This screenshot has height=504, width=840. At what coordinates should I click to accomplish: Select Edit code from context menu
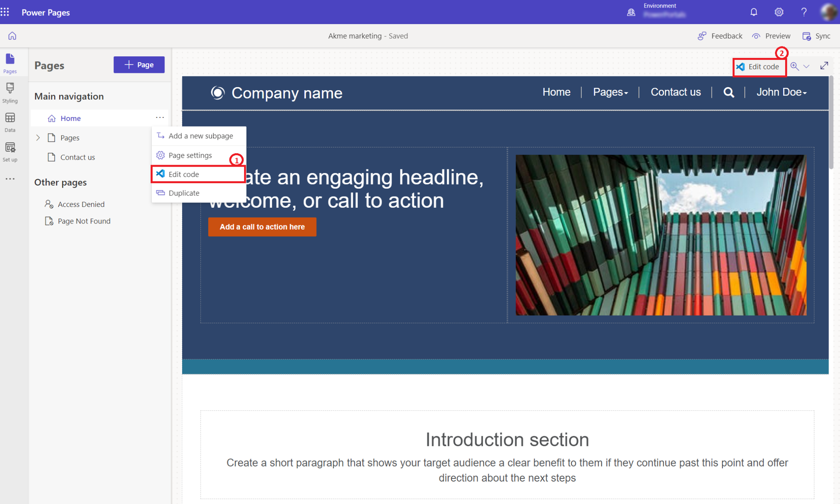[x=184, y=174]
